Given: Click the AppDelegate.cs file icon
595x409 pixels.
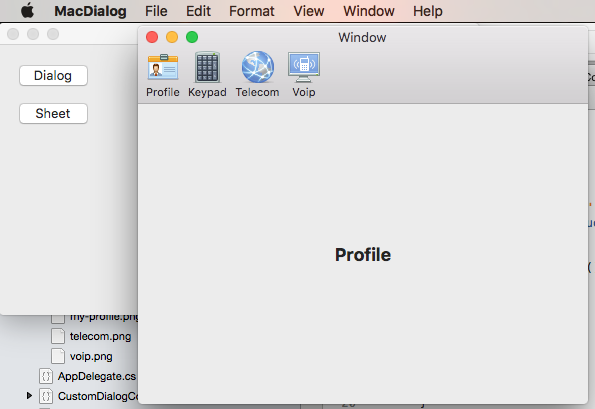Looking at the screenshot, I should 46,376.
